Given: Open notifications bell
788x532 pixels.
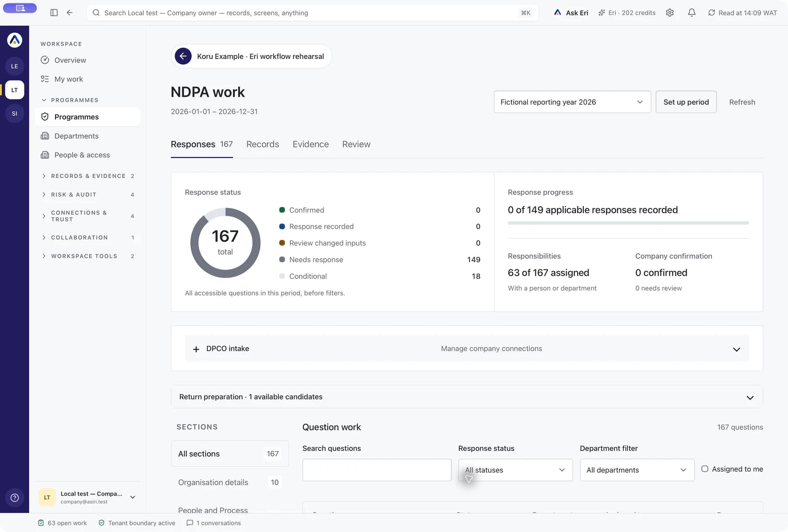Looking at the screenshot, I should pyautogui.click(x=692, y=13).
